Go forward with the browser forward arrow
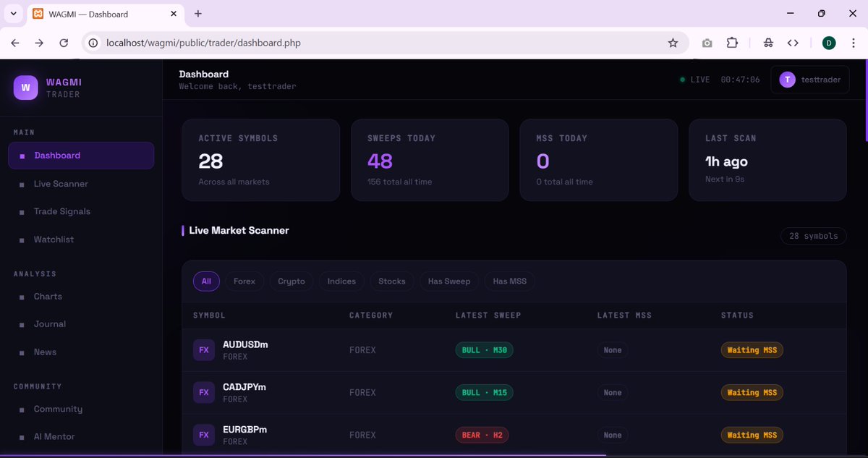868x458 pixels. [39, 43]
